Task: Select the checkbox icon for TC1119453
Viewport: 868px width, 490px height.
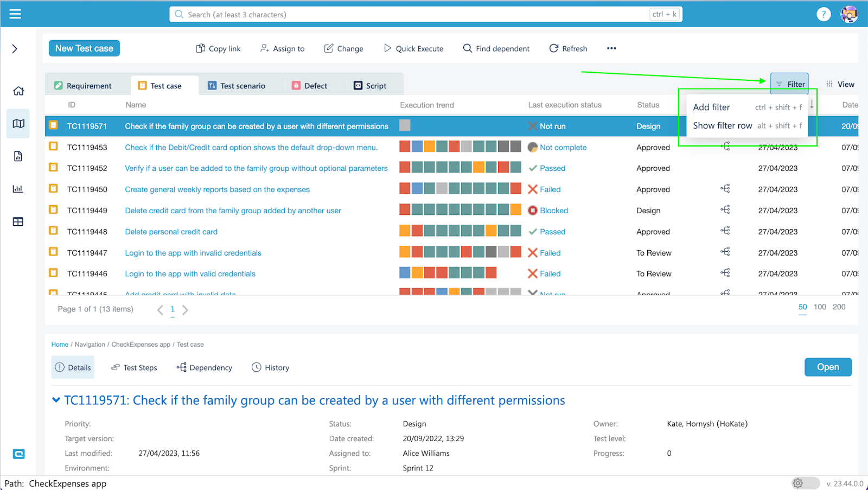Action: tap(54, 147)
